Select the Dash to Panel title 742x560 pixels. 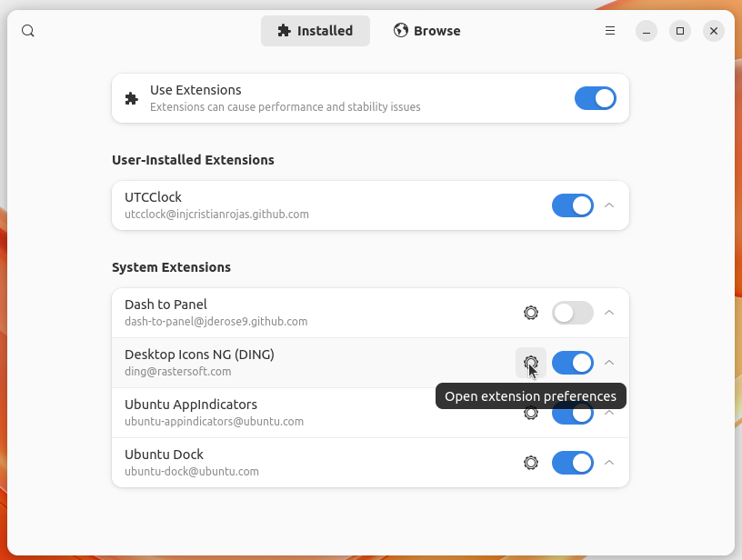(x=165, y=305)
